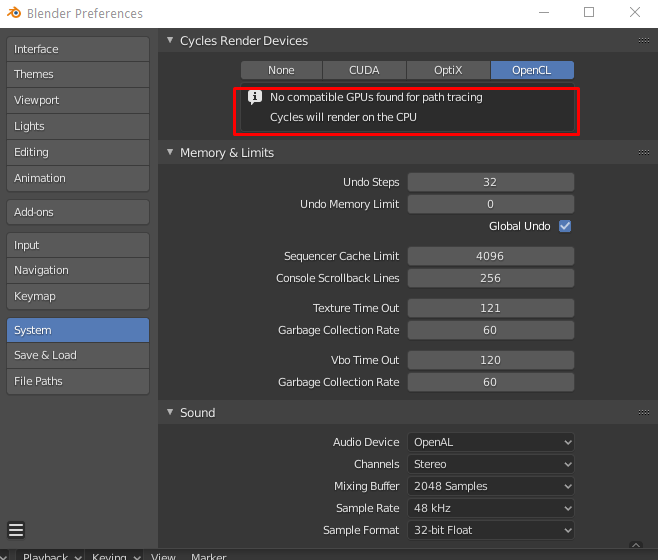
Task: Click the Undo Memory Limit field
Action: coord(491,204)
